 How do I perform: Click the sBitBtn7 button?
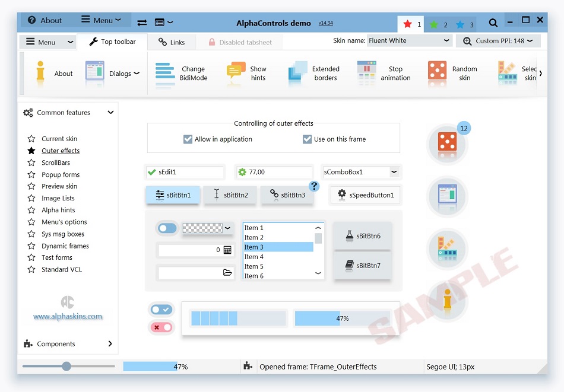[x=362, y=266]
